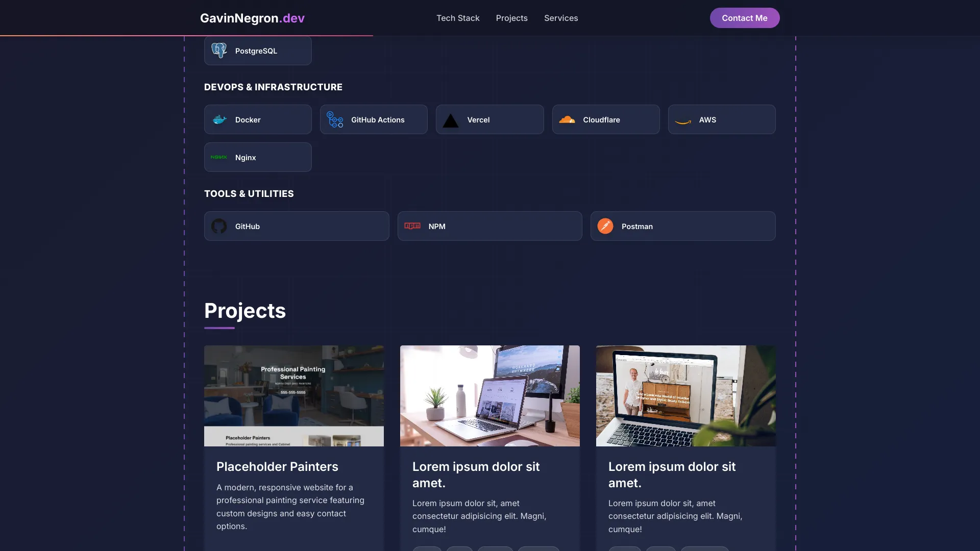Viewport: 980px width, 551px height.
Task: Click the Projects section heading
Action: point(245,311)
